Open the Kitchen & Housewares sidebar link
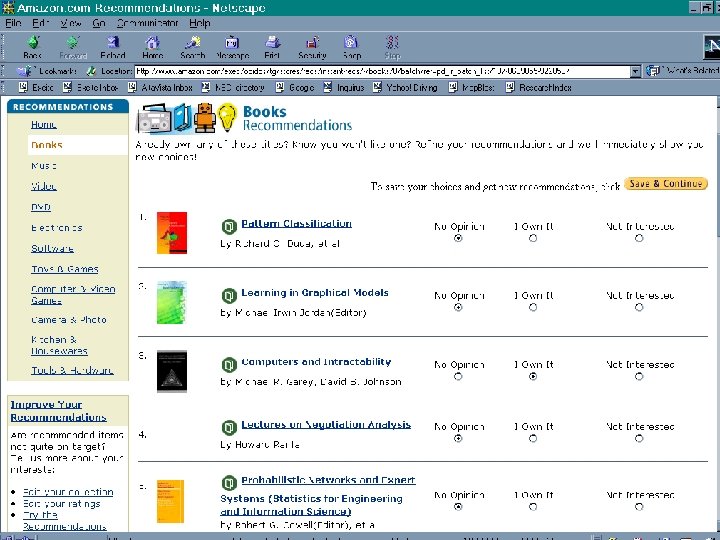720x540 pixels. tap(59, 345)
